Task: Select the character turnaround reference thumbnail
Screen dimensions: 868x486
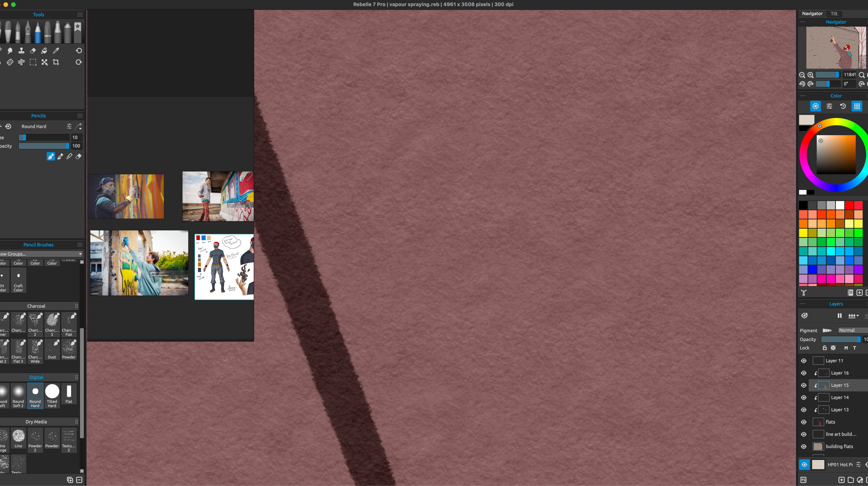Action: [223, 266]
